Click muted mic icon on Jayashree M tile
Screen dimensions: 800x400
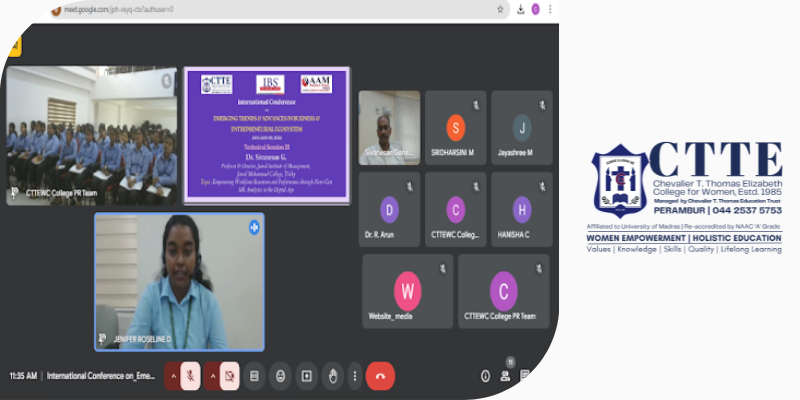click(x=542, y=105)
